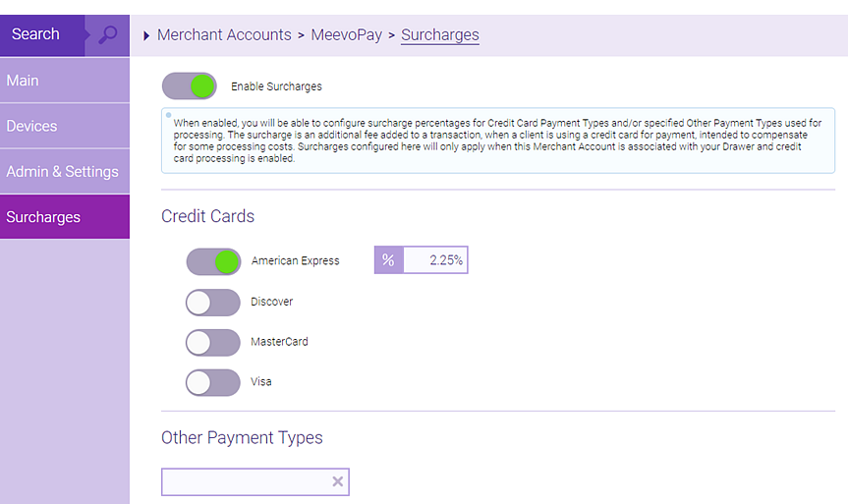Open the Main sidebar tab
Image resolution: width=848 pixels, height=504 pixels.
coord(64,81)
